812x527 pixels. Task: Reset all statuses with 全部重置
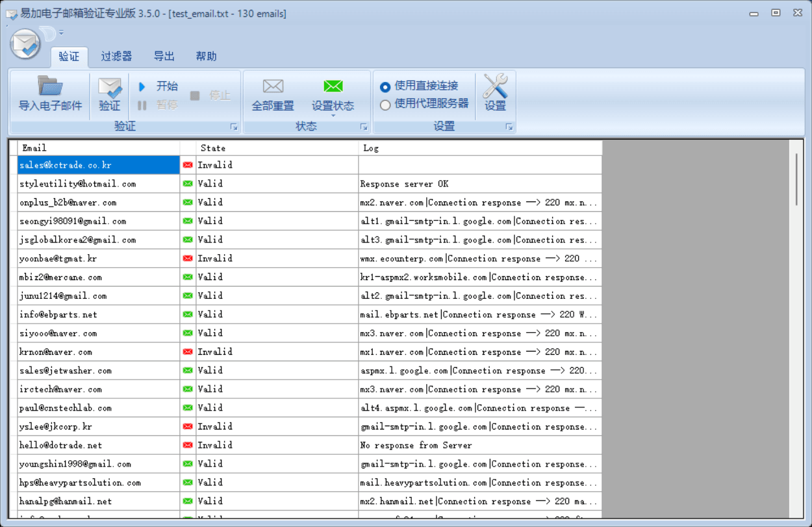click(273, 95)
